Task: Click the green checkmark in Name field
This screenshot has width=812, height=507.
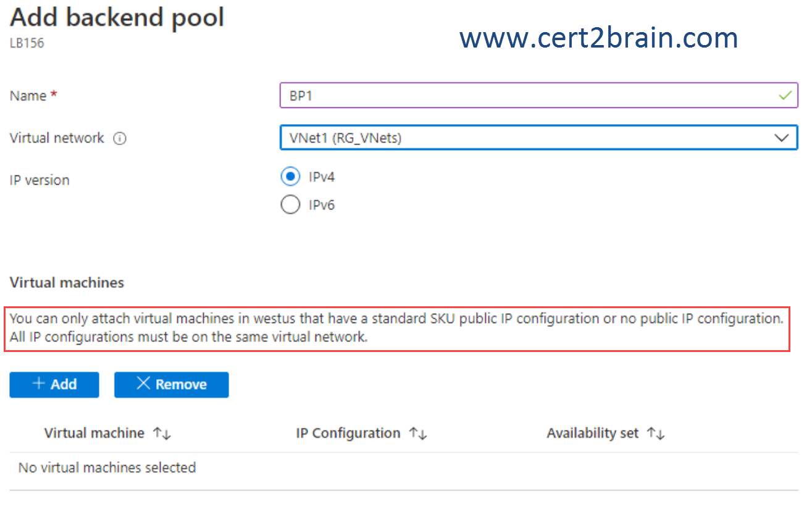Action: coord(785,96)
